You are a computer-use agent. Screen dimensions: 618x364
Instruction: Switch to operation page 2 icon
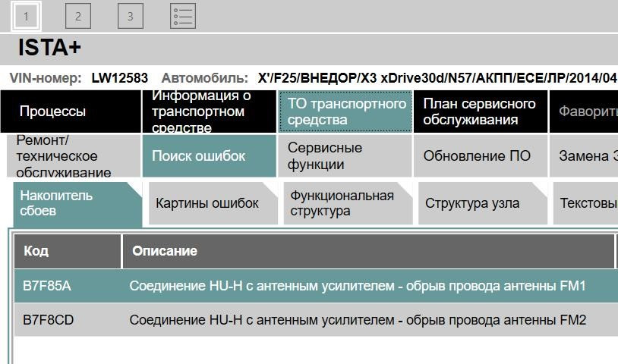(x=78, y=16)
